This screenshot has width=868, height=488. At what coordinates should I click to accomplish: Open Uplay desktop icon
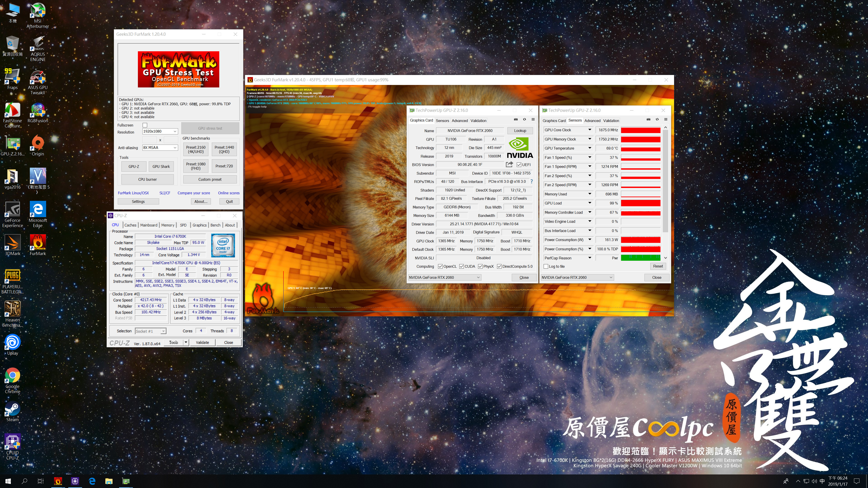pyautogui.click(x=12, y=345)
